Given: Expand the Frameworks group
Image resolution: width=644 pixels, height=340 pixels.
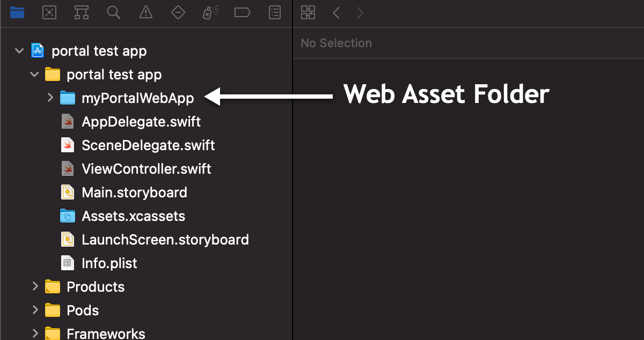Looking at the screenshot, I should click(x=35, y=333).
